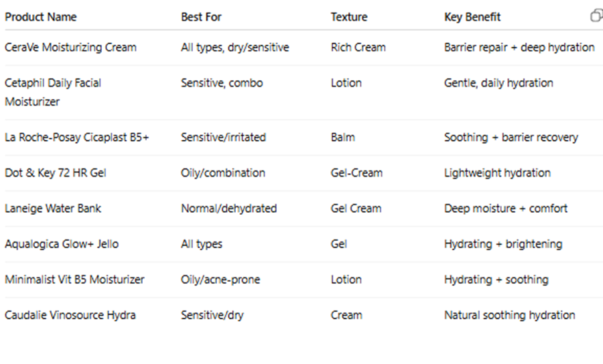This screenshot has width=603, height=364.
Task: Select the Oily/acne-prone cell
Action: click(x=220, y=279)
